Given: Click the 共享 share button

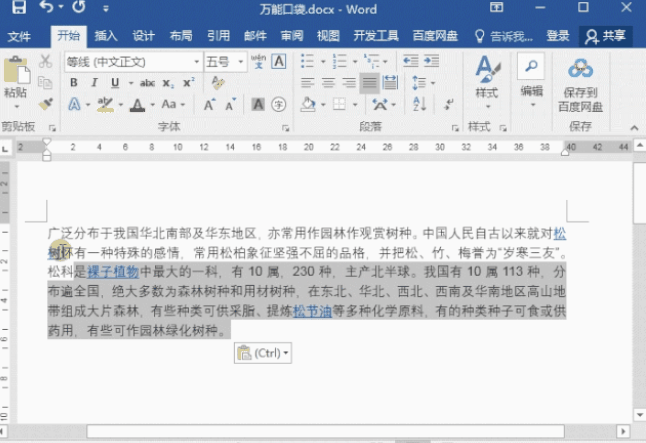Looking at the screenshot, I should [606, 36].
